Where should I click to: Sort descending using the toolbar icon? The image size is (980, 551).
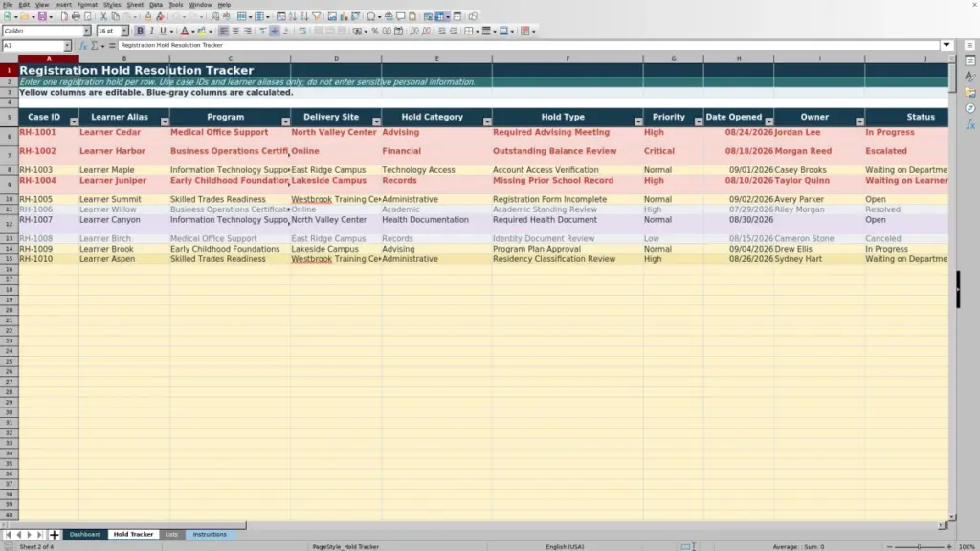point(304,17)
